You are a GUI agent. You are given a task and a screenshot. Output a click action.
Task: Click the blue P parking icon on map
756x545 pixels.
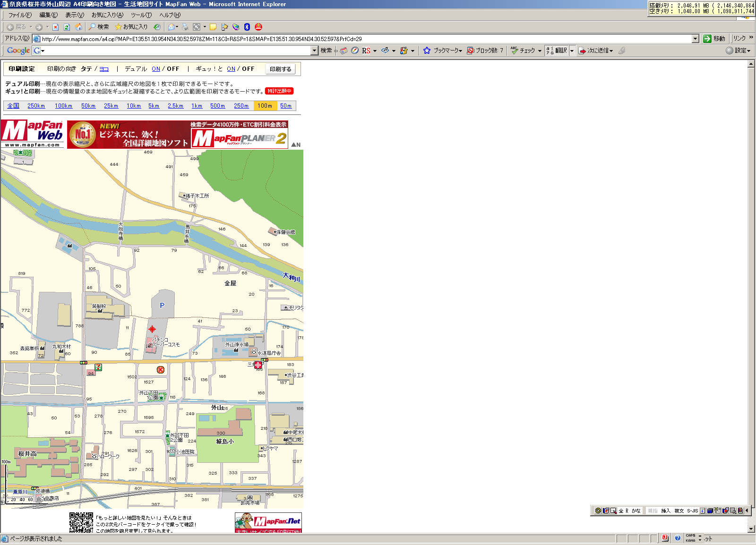(162, 306)
